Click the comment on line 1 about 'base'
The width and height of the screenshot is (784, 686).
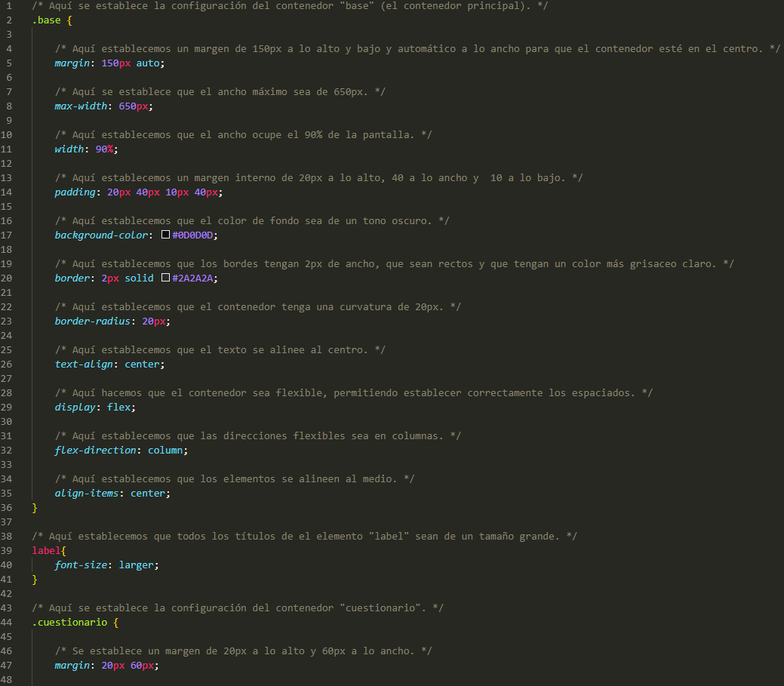pos(290,6)
